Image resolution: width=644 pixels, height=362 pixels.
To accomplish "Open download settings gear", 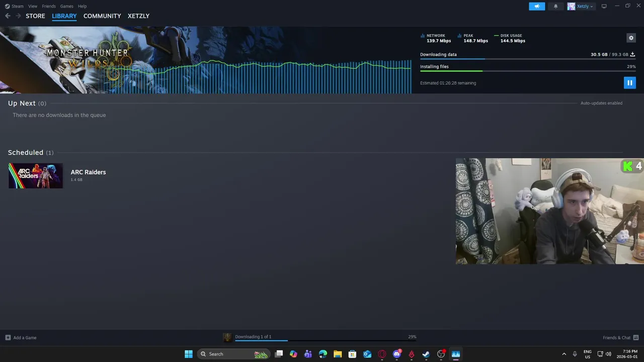I will click(x=631, y=38).
